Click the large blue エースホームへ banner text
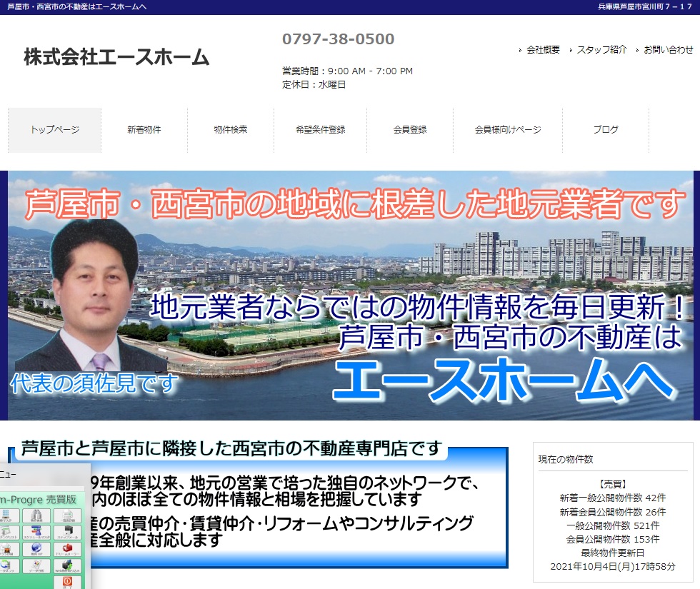The image size is (700, 589). tap(504, 380)
